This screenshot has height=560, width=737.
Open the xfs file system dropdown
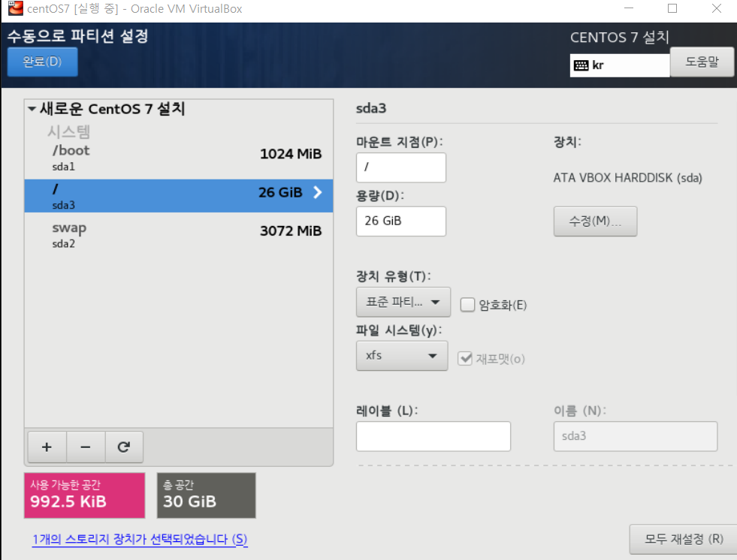point(402,356)
